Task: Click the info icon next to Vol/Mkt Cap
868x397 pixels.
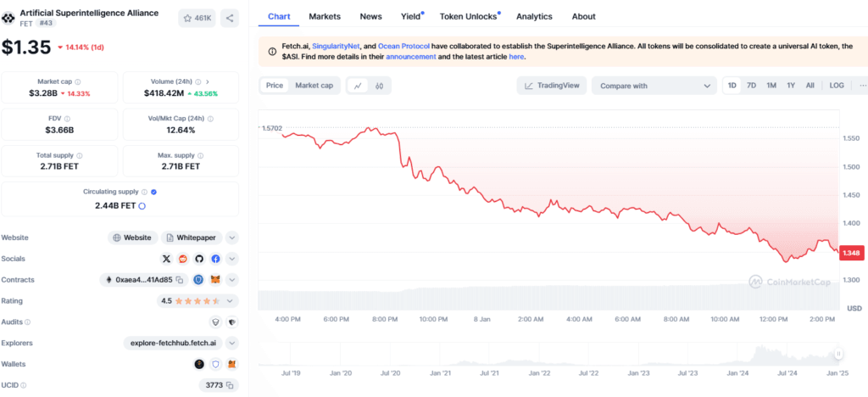Action: [x=210, y=119]
